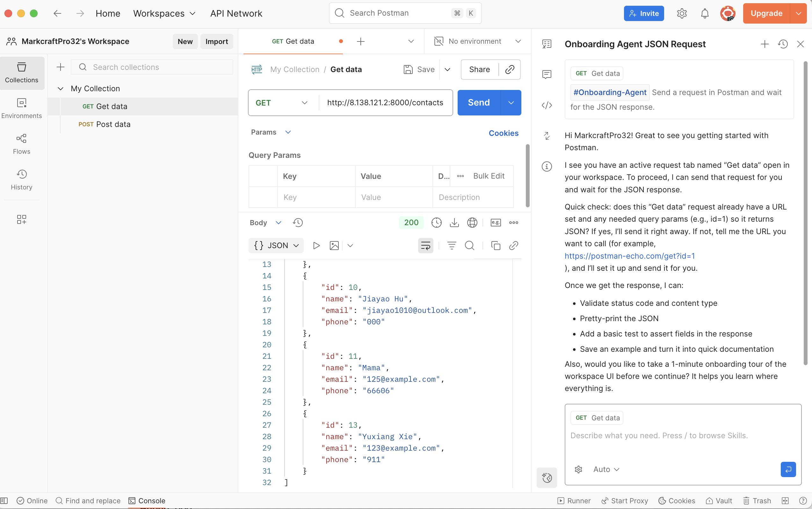
Task: Expand the Save options arrow
Action: pyautogui.click(x=447, y=69)
